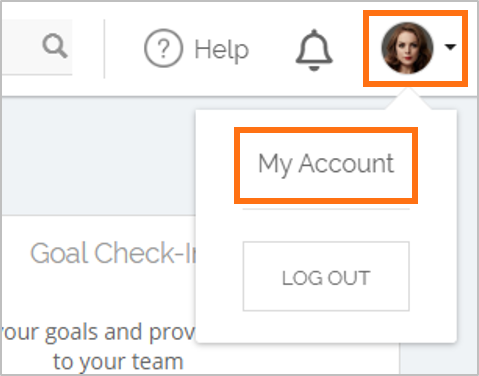Open notifications with the bell icon

tap(314, 50)
